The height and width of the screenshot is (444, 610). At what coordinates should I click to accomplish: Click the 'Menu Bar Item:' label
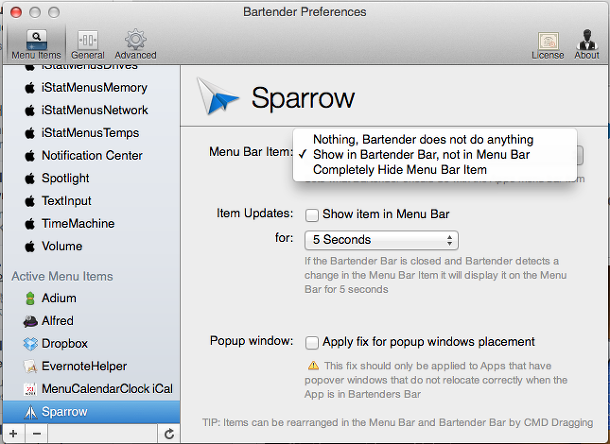point(251,152)
